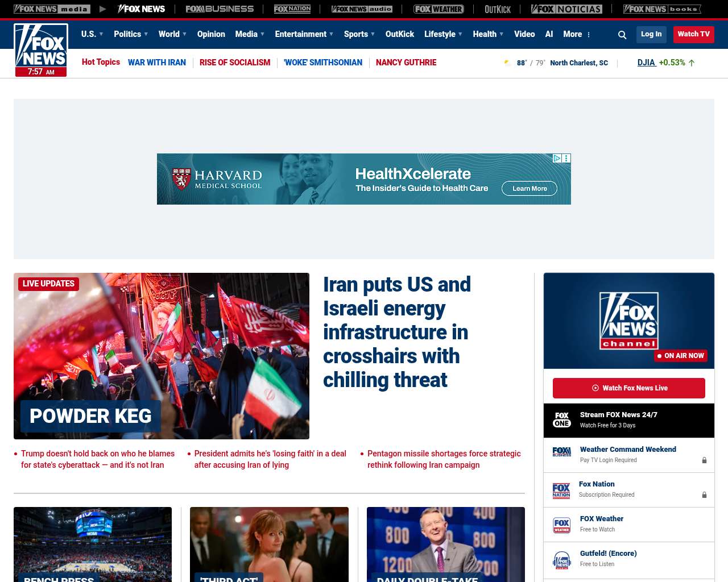728x582 pixels.
Task: Click the Fox One logo icon
Action: coord(562,420)
